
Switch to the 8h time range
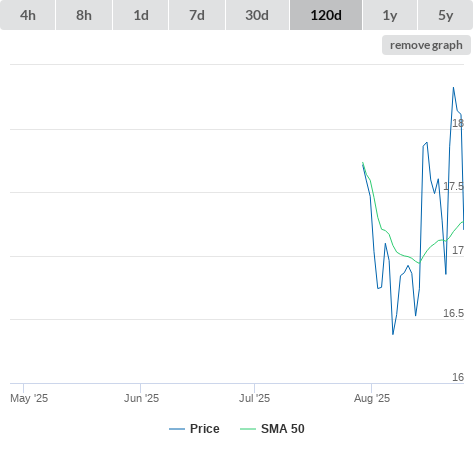84,15
